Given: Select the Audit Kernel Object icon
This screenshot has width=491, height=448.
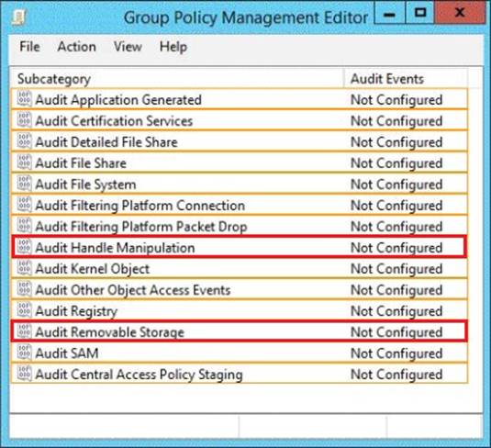Looking at the screenshot, I should pyautogui.click(x=24, y=268).
